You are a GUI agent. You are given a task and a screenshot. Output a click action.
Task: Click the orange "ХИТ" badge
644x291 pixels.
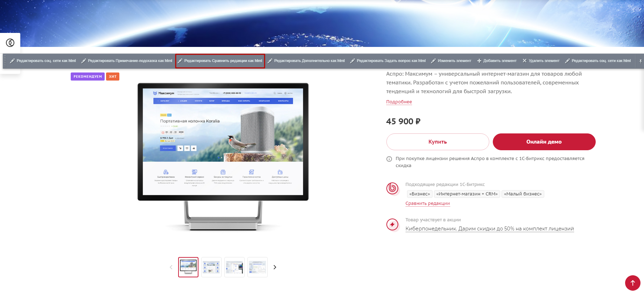pyautogui.click(x=113, y=76)
